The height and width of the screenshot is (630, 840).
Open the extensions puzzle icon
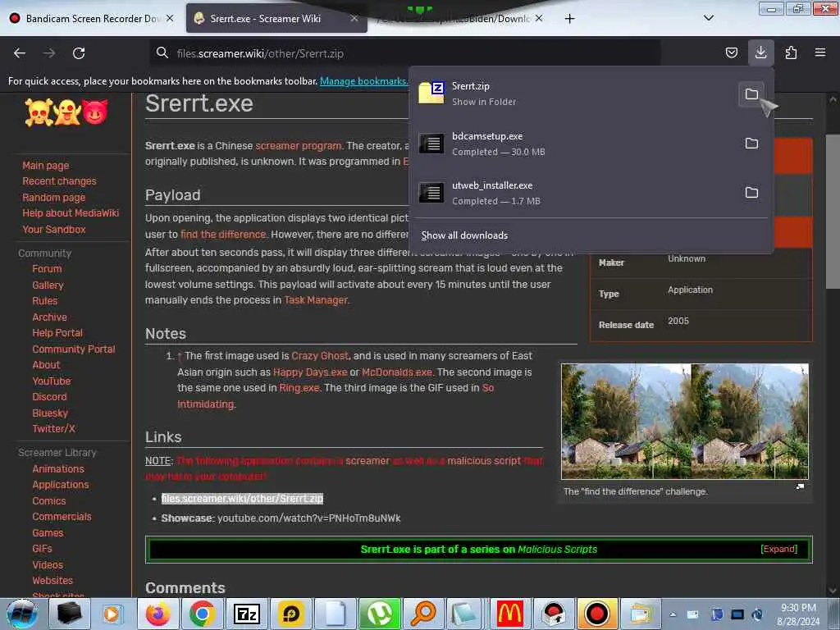tap(791, 52)
